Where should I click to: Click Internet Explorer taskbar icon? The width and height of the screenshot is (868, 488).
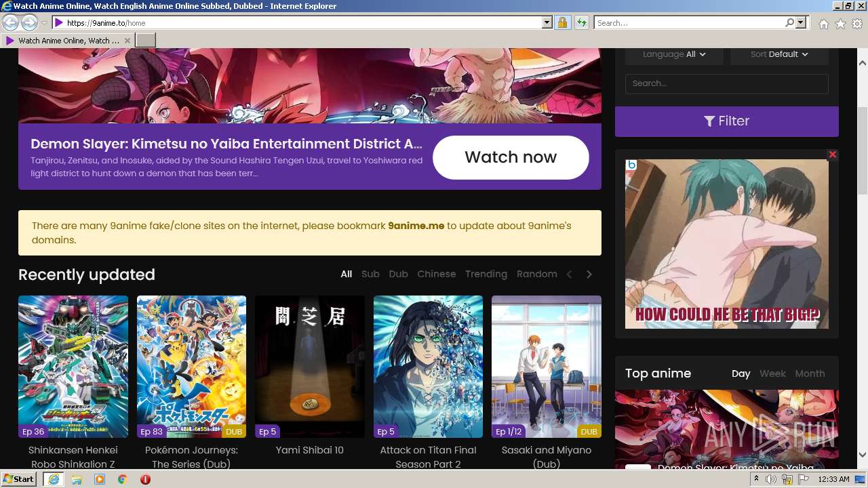(53, 479)
